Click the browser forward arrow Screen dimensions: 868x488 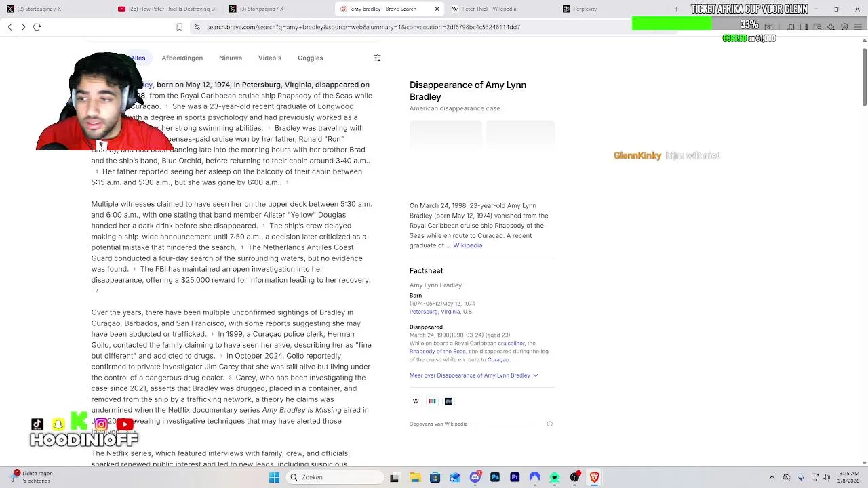coord(23,27)
